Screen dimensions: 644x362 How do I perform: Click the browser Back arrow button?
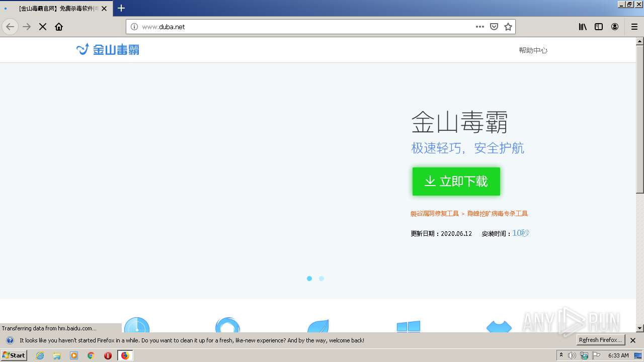pyautogui.click(x=10, y=27)
